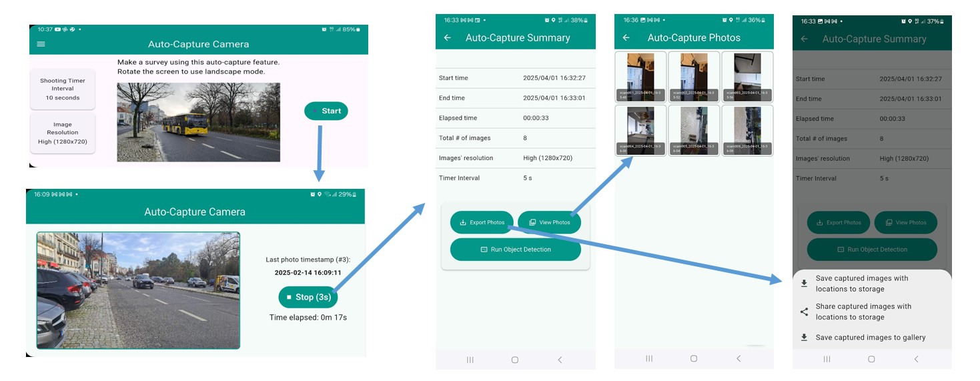The width and height of the screenshot is (980, 381).
Task: Open the Image Resolution High (1280x720) setting
Action: tap(63, 133)
